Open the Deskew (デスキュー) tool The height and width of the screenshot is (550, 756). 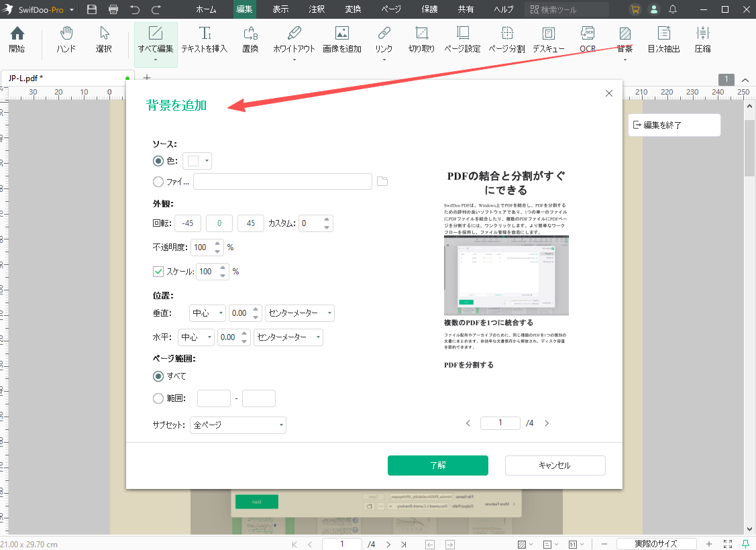click(x=548, y=40)
